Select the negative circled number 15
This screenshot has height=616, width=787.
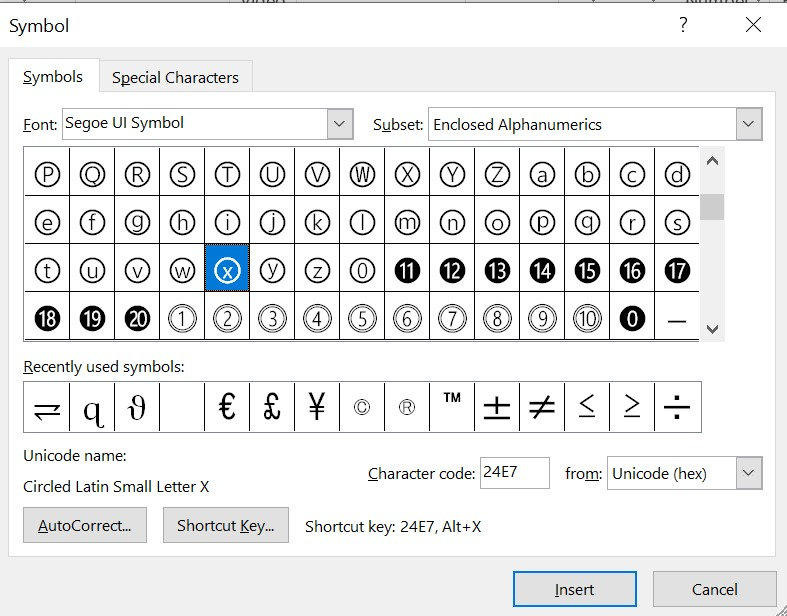coord(587,270)
